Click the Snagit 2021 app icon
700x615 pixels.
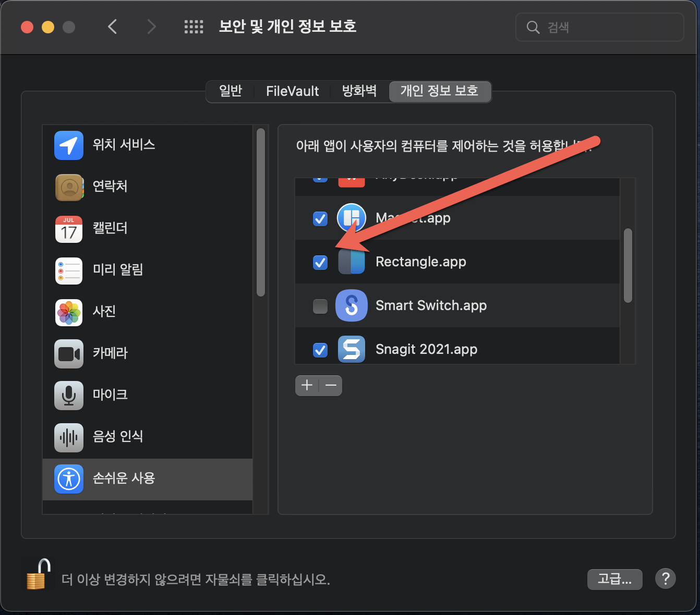[352, 349]
